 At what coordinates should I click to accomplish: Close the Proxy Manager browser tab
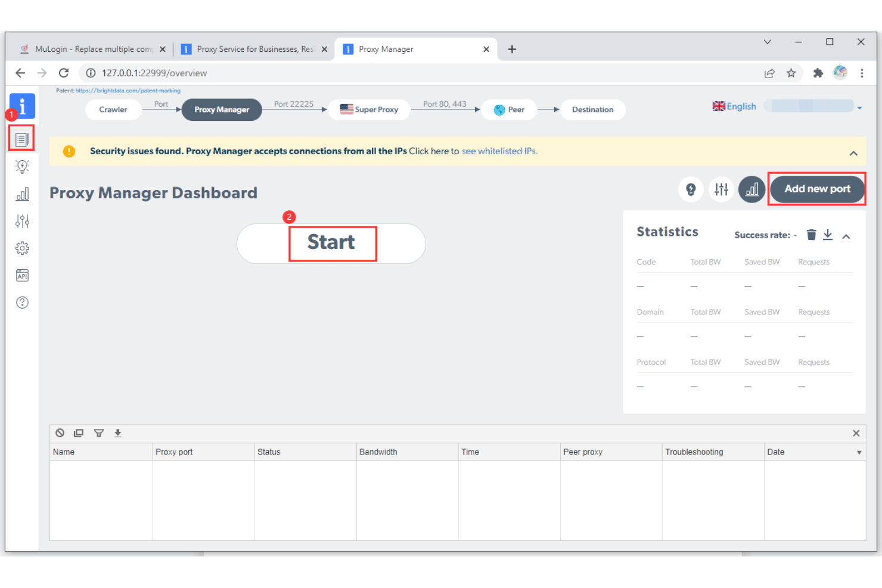pyautogui.click(x=486, y=49)
